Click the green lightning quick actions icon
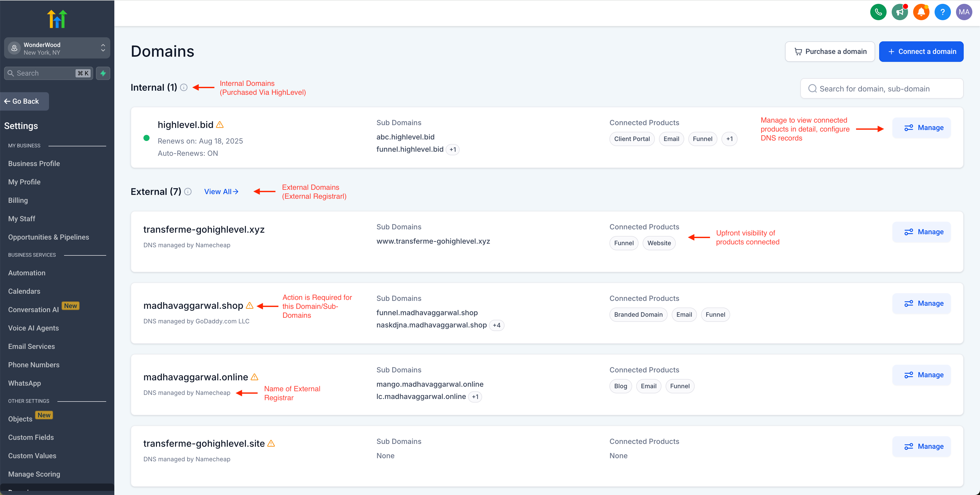Viewport: 980px width, 495px height. pos(103,73)
